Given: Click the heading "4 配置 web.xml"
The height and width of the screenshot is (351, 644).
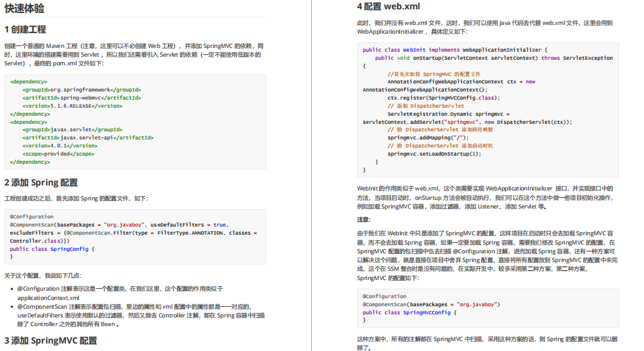Looking at the screenshot, I should coord(388,7).
